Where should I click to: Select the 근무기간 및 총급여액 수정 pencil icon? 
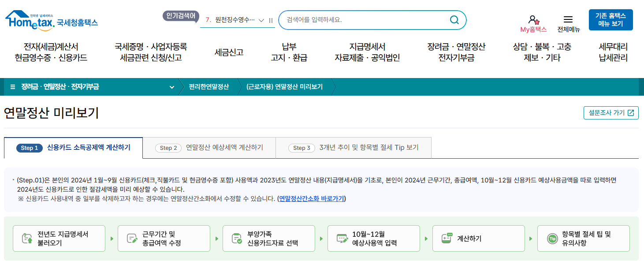point(131,238)
